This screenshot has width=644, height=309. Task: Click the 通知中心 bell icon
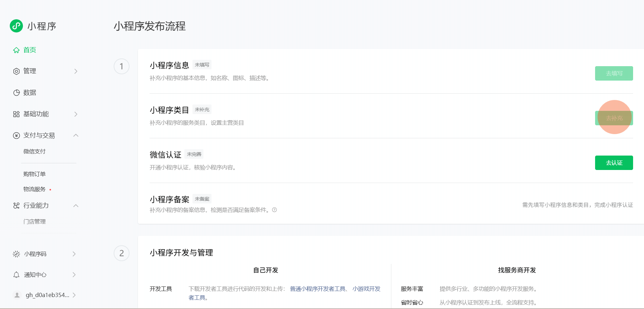tap(16, 275)
